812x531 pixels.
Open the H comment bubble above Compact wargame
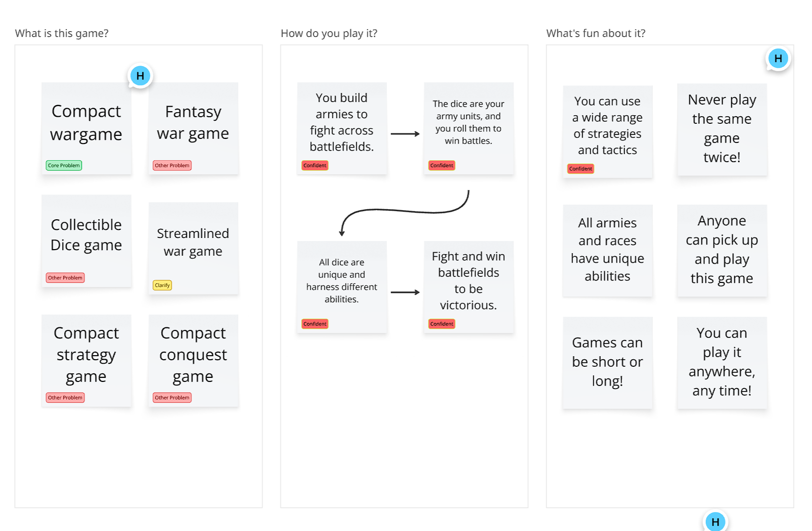click(x=140, y=76)
